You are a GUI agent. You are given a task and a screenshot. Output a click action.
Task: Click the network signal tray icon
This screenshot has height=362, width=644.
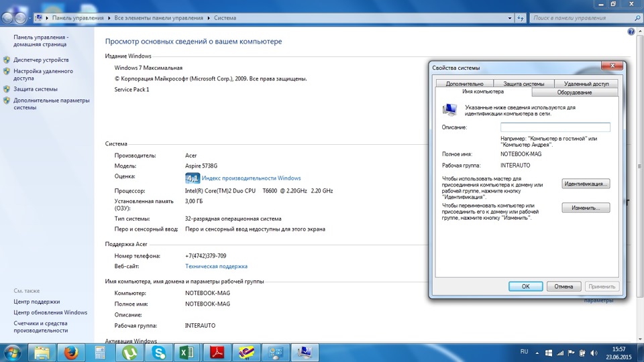click(559, 353)
